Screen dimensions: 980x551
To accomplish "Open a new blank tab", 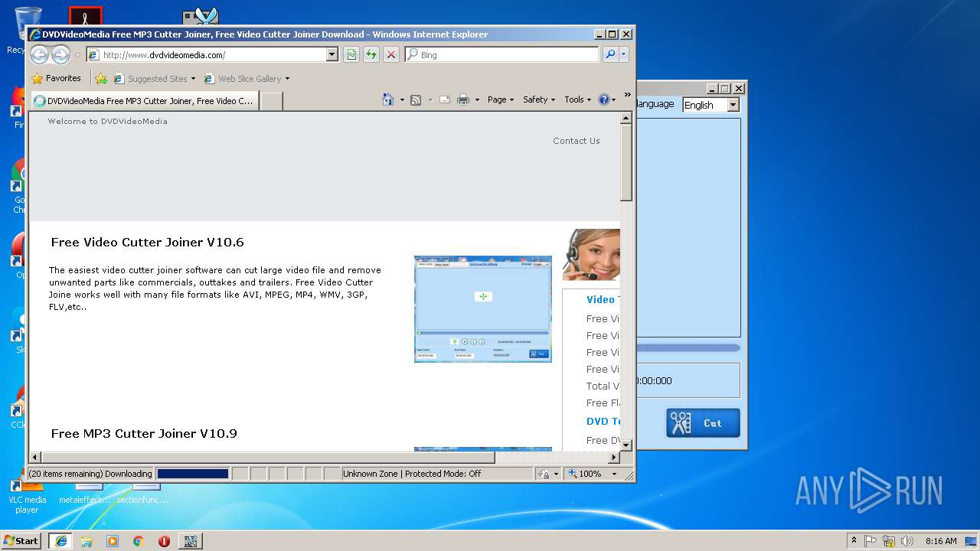I will point(271,100).
